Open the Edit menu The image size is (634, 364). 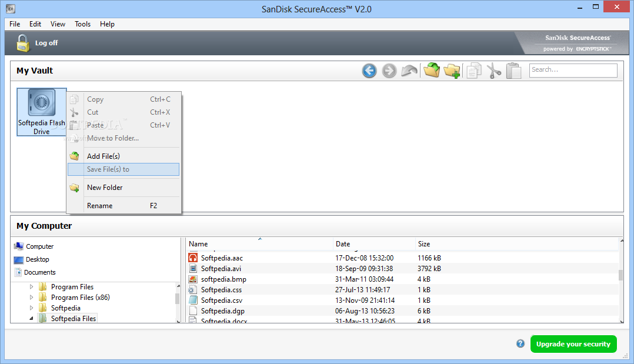35,24
